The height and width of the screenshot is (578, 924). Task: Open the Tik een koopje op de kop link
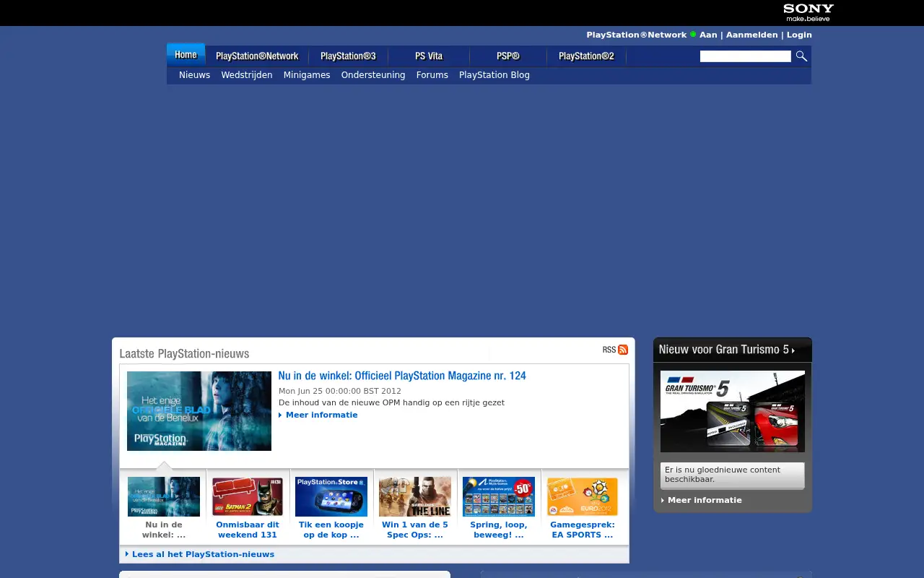coord(331,530)
